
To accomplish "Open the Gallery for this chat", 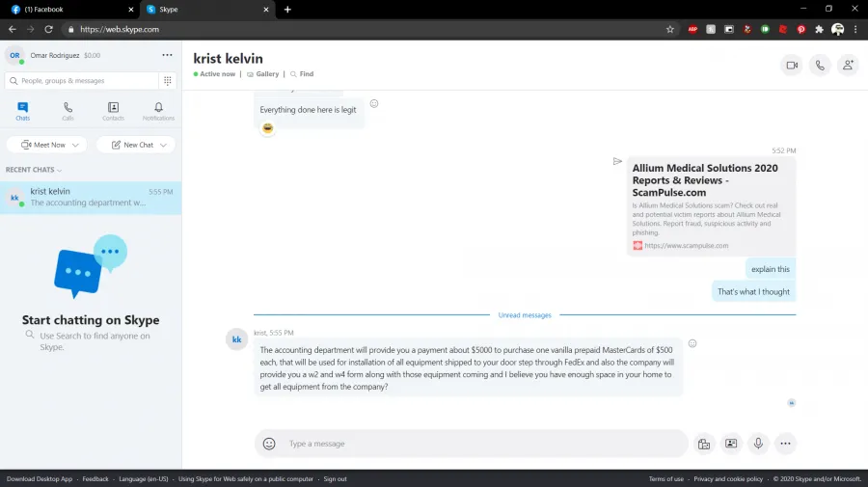I will pos(263,74).
